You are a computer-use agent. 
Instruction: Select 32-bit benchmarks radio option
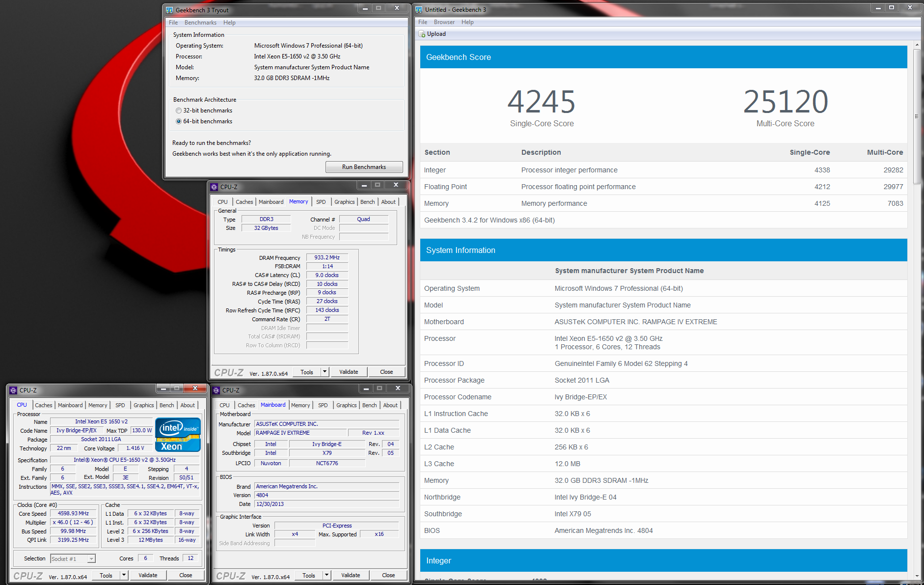point(179,111)
